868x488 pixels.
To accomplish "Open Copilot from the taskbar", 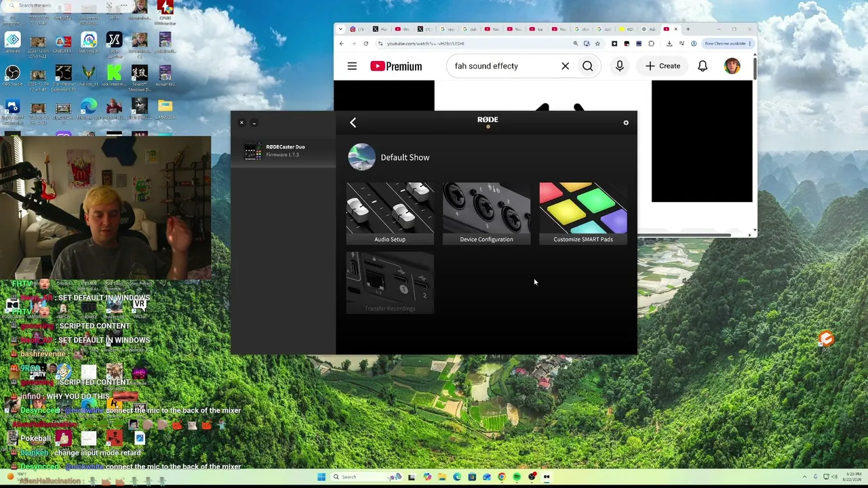I will (x=427, y=476).
